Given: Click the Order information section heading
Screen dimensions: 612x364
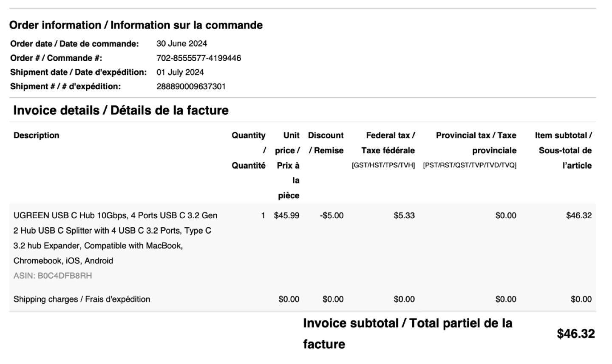Looking at the screenshot, I should [x=136, y=25].
